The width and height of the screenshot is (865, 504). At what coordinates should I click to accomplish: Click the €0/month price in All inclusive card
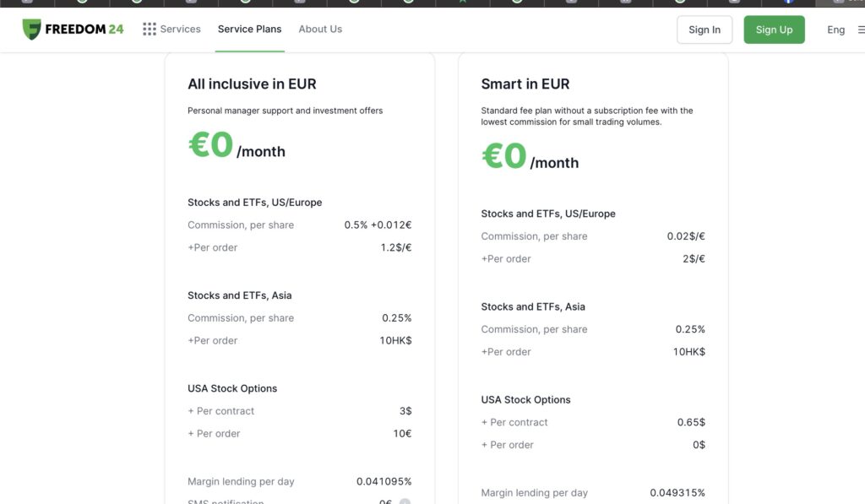click(237, 145)
